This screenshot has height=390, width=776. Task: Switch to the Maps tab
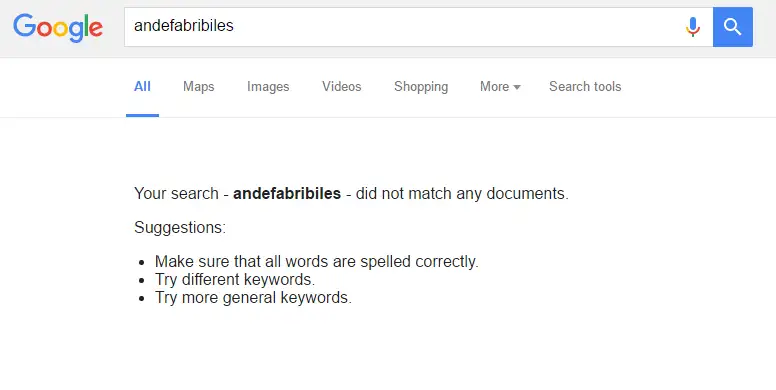click(x=198, y=87)
